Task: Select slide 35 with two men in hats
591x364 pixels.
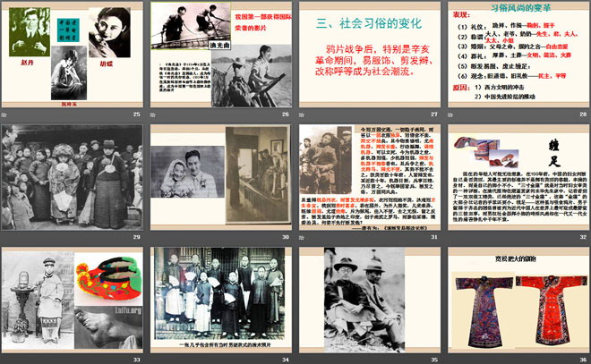Action: [370, 300]
